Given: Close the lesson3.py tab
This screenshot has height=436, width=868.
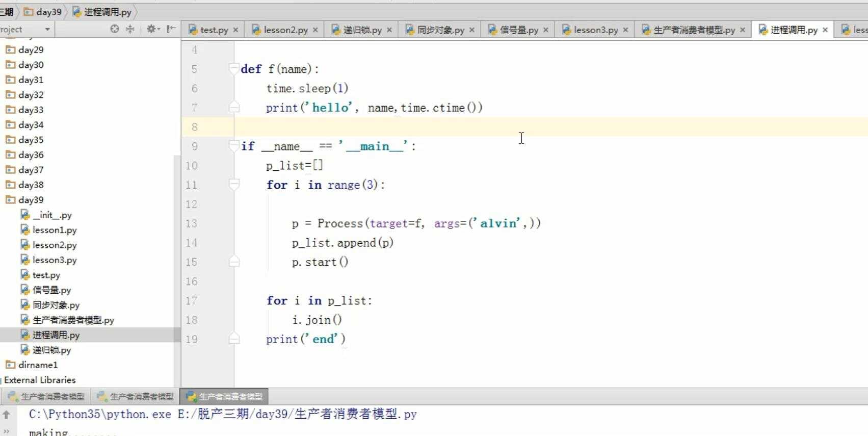Looking at the screenshot, I should point(625,30).
